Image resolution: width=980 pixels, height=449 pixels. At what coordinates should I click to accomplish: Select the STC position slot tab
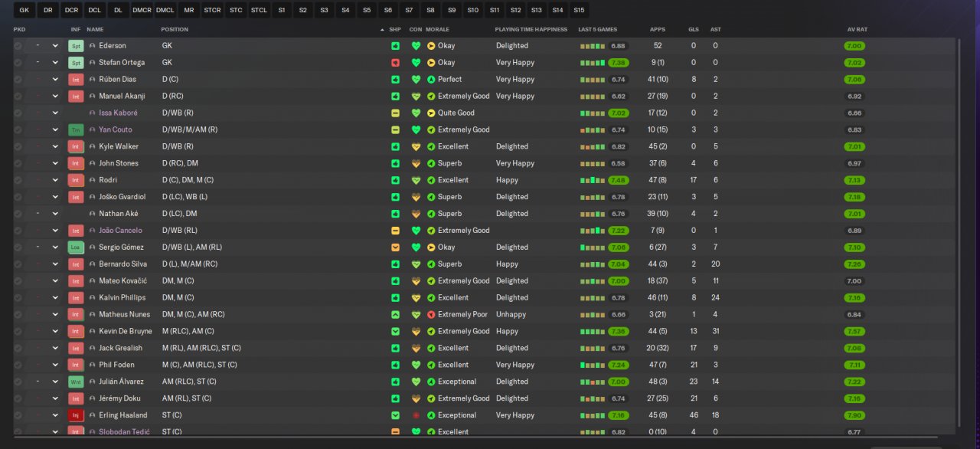236,10
